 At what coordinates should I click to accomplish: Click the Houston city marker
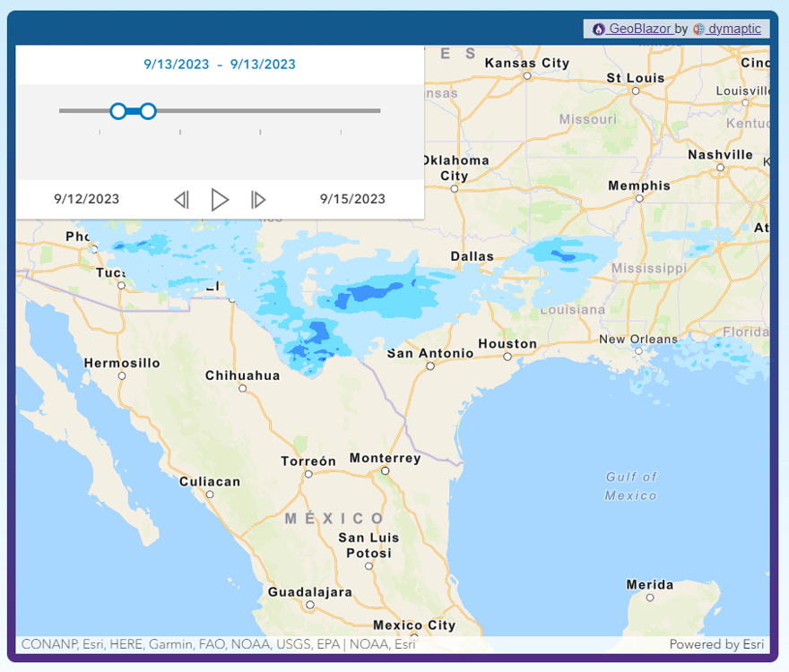(x=507, y=357)
